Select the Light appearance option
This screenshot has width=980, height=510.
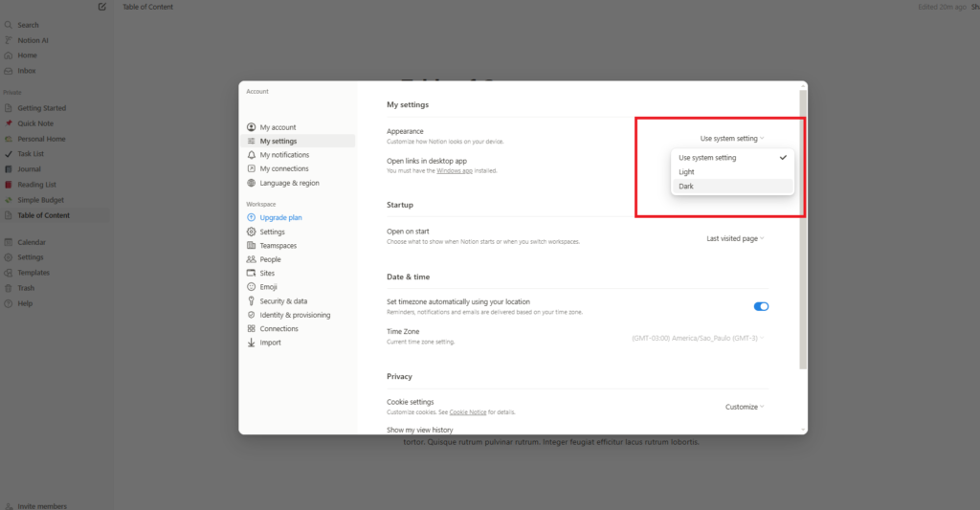point(732,172)
